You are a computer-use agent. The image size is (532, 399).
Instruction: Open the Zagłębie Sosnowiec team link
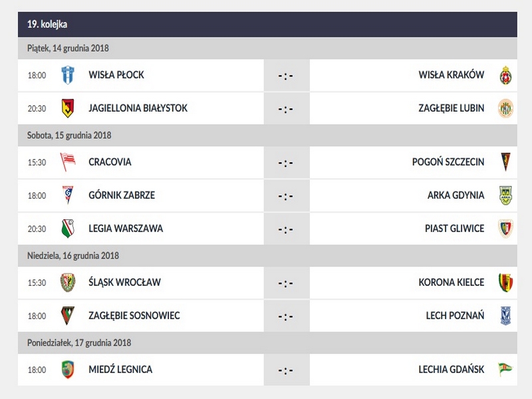pyautogui.click(x=134, y=315)
